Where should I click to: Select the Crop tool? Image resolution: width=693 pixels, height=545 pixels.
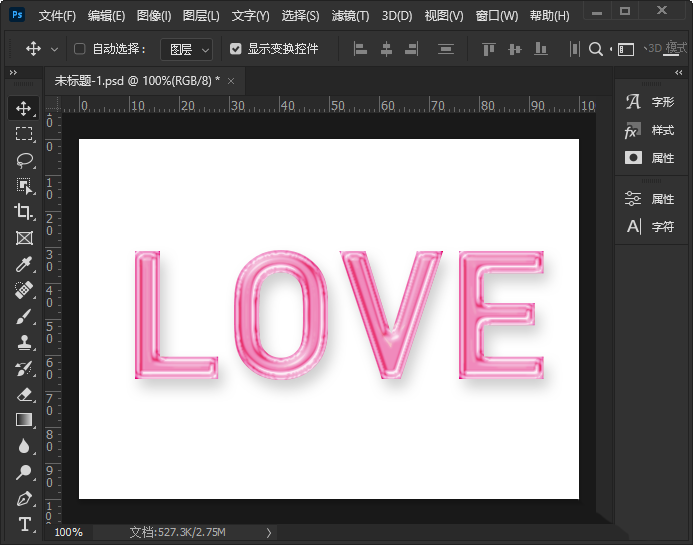click(23, 212)
